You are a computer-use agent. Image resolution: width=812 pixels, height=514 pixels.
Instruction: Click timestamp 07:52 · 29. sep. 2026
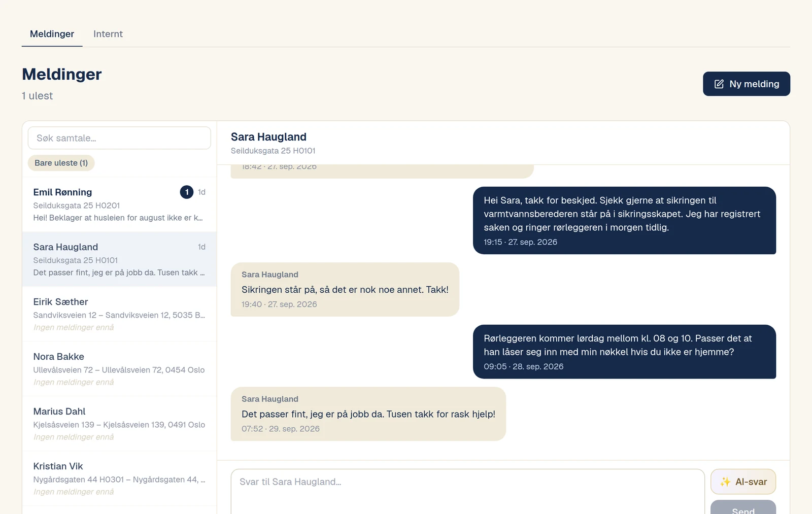(281, 429)
